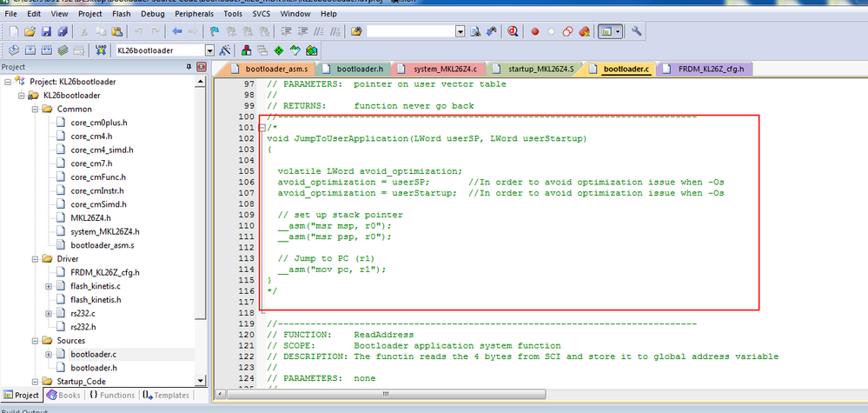The width and height of the screenshot is (868, 413).
Task: Open Manage Run-Time Environment with the green diamond
Action: pos(279,50)
